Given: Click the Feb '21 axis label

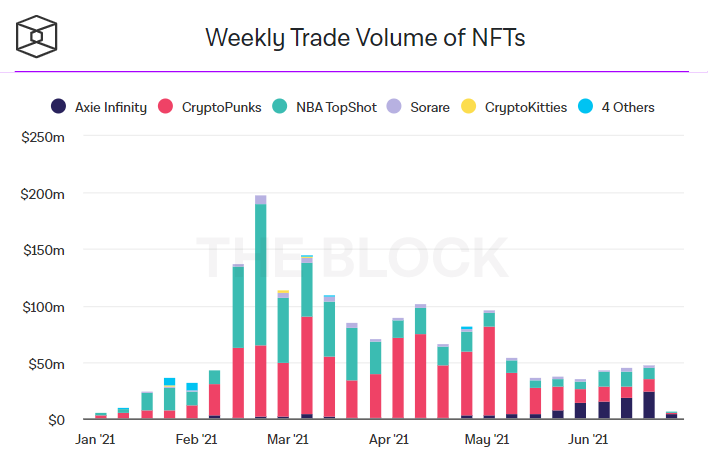Looking at the screenshot, I should click(197, 439).
